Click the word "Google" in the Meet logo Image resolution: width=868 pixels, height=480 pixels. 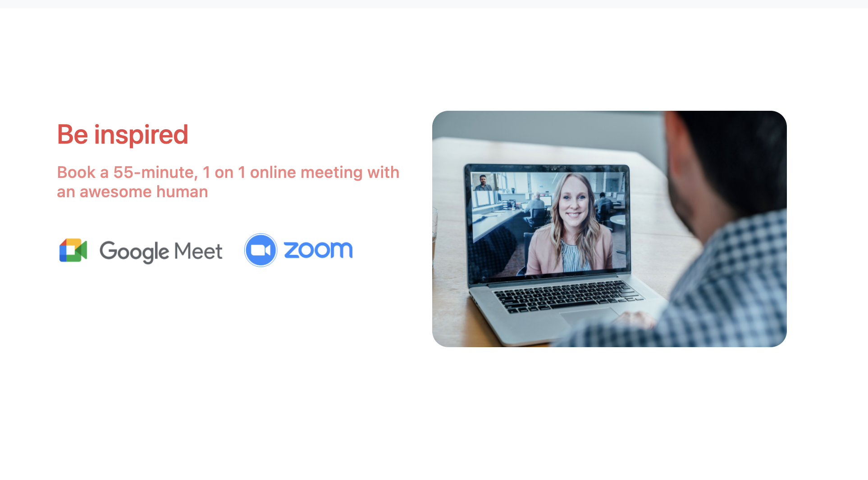tap(134, 251)
